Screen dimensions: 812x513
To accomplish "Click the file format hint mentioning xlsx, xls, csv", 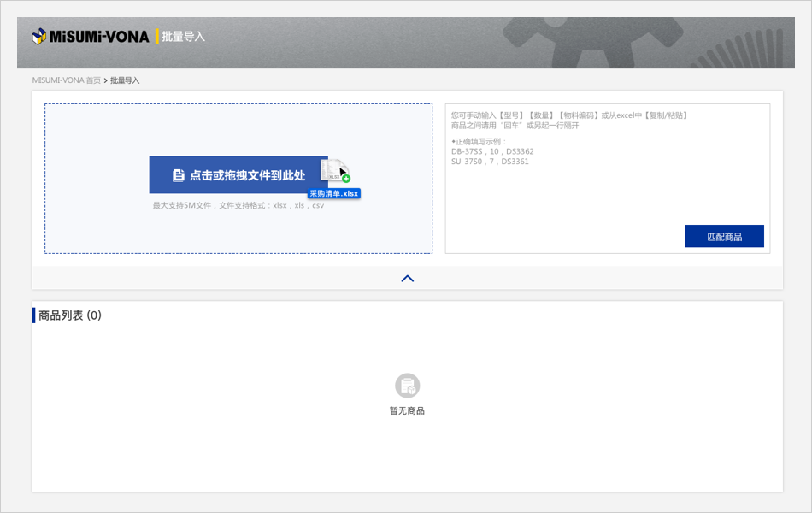I will point(238,206).
